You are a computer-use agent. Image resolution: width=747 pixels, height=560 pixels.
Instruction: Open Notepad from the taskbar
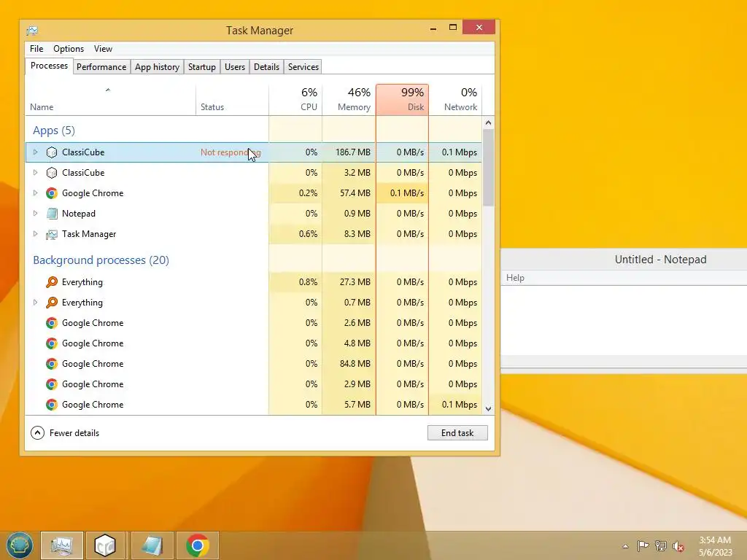tap(152, 545)
